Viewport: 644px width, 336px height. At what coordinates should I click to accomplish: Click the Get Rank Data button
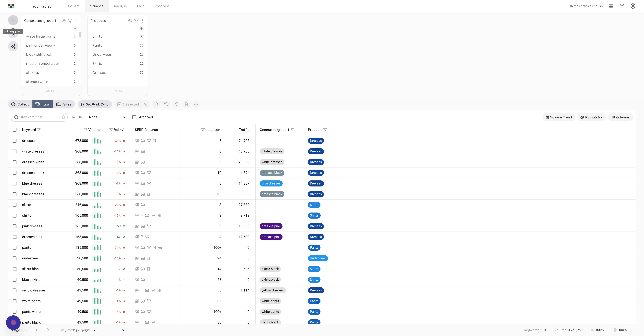[94, 104]
